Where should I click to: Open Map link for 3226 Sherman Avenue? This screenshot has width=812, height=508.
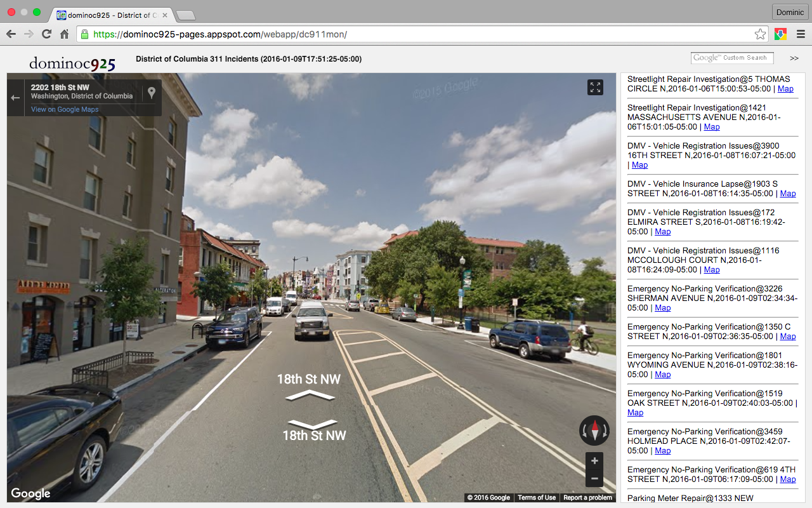click(663, 308)
